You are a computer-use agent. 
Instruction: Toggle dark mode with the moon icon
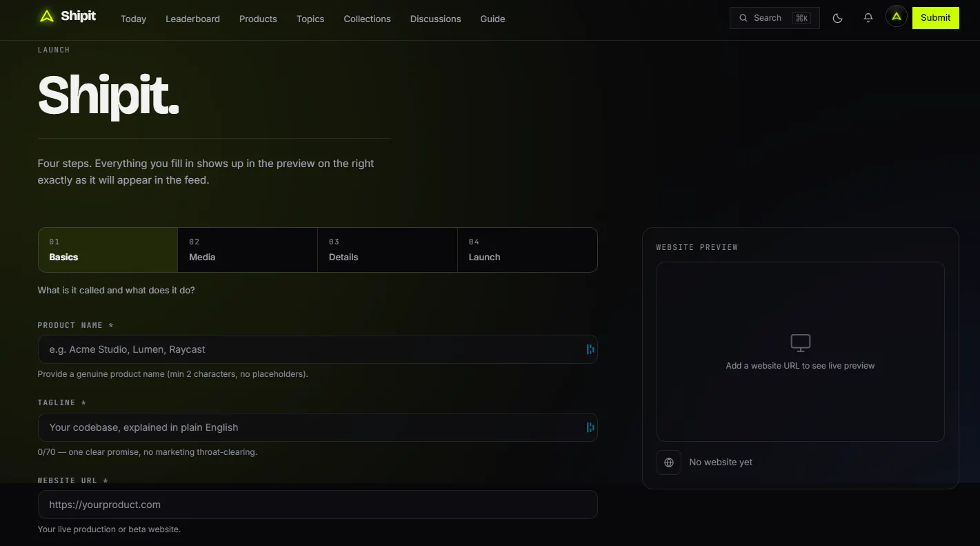(838, 18)
